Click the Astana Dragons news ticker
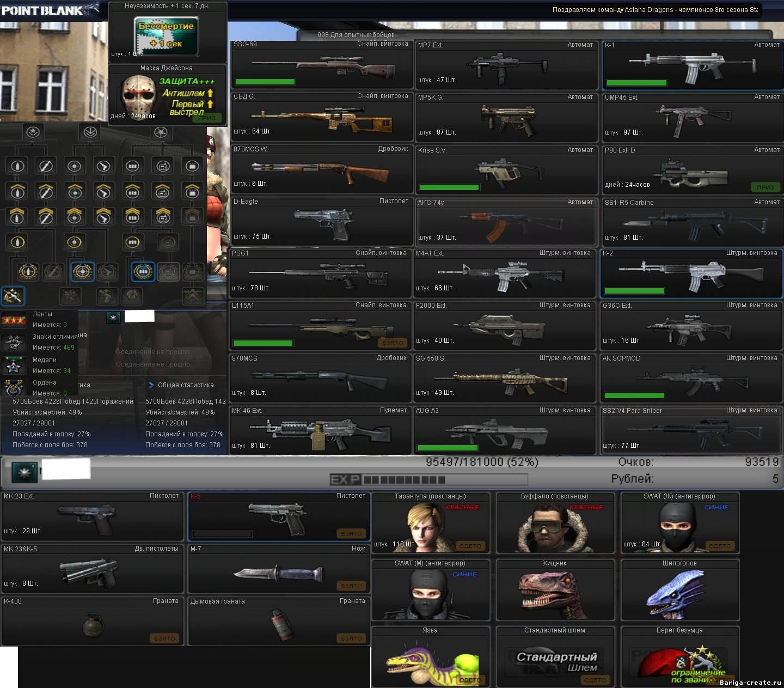This screenshot has height=688, width=784. point(655,9)
